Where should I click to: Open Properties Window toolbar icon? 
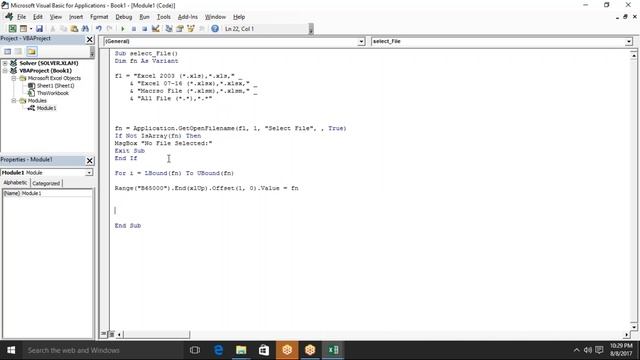point(180,29)
